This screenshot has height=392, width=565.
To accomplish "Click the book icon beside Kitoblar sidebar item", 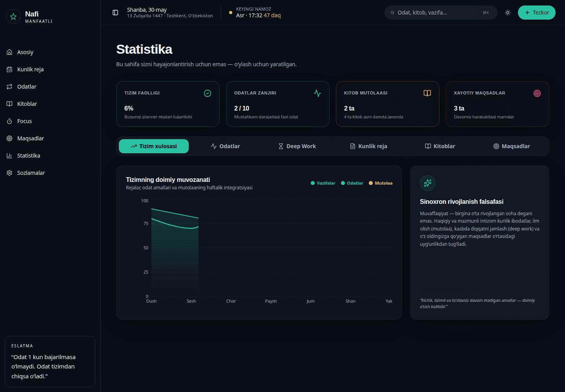I will pyautogui.click(x=9, y=104).
